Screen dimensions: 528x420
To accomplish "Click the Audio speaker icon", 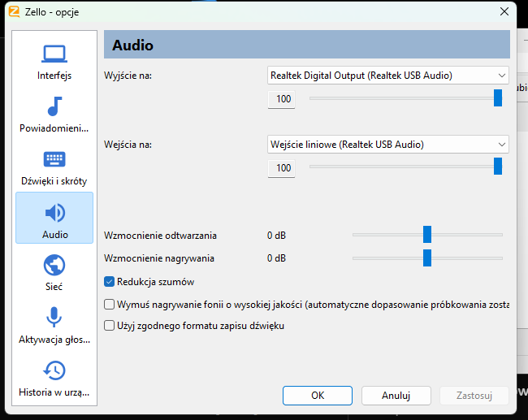I will pos(54,213).
